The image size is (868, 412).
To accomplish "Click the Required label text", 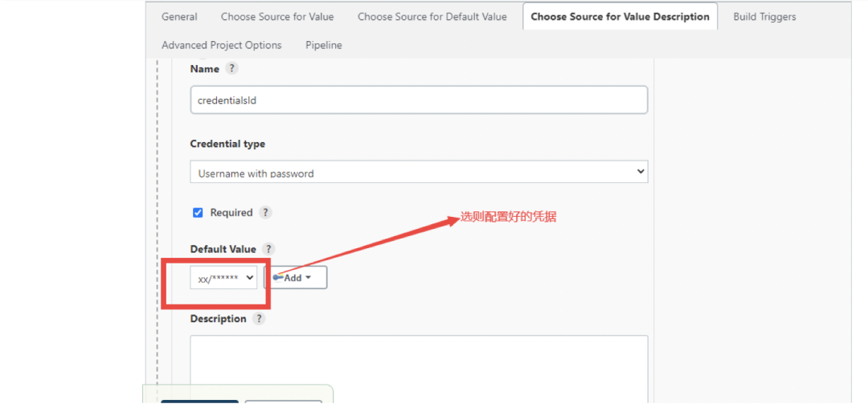I will coord(231,213).
